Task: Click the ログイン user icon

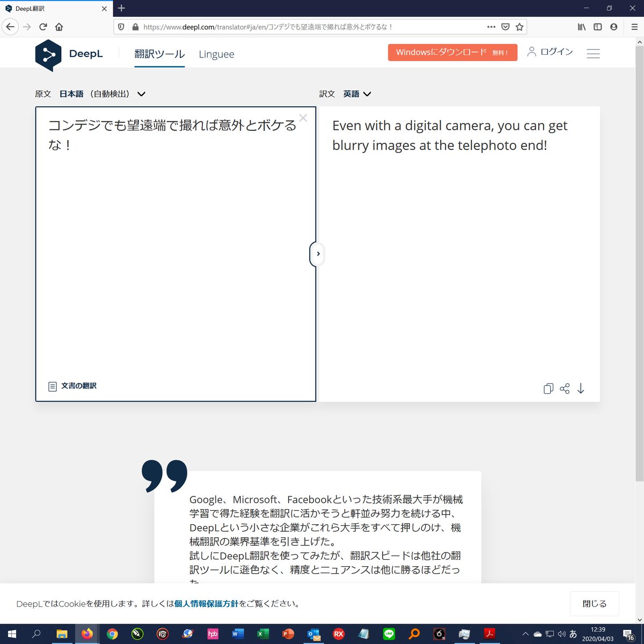Action: tap(531, 52)
